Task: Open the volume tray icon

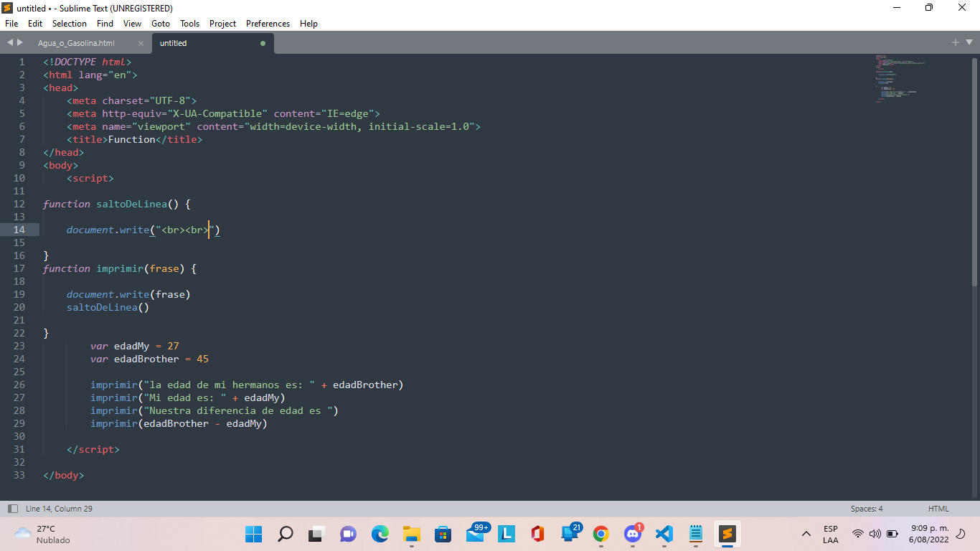Action: [875, 534]
